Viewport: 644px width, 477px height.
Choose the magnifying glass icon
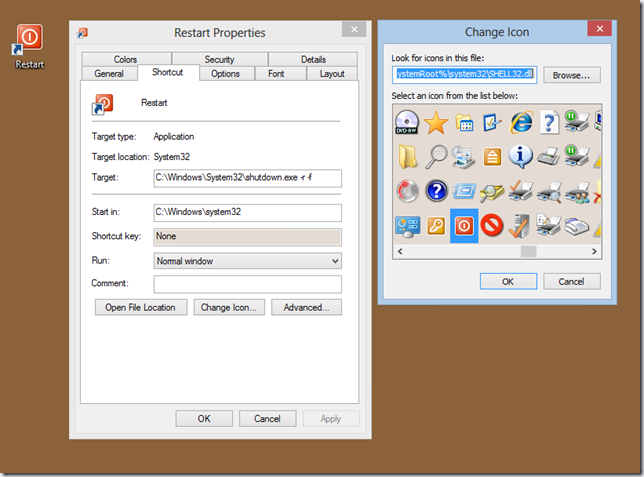click(436, 157)
